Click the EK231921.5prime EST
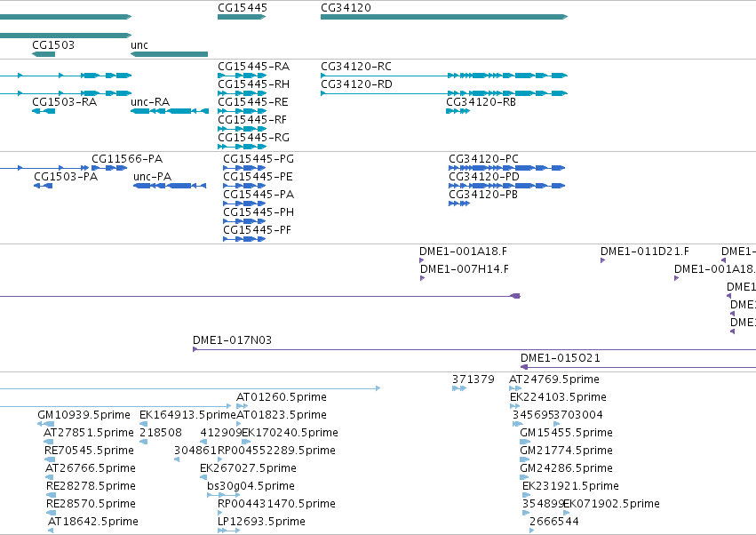The image size is (756, 535). (527, 495)
